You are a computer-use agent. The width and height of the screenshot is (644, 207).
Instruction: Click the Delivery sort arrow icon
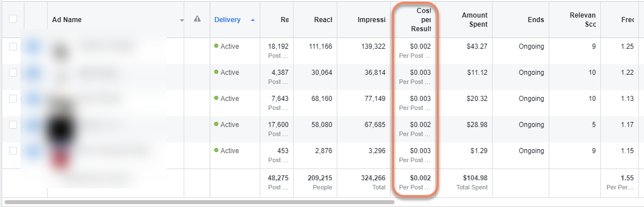[253, 20]
